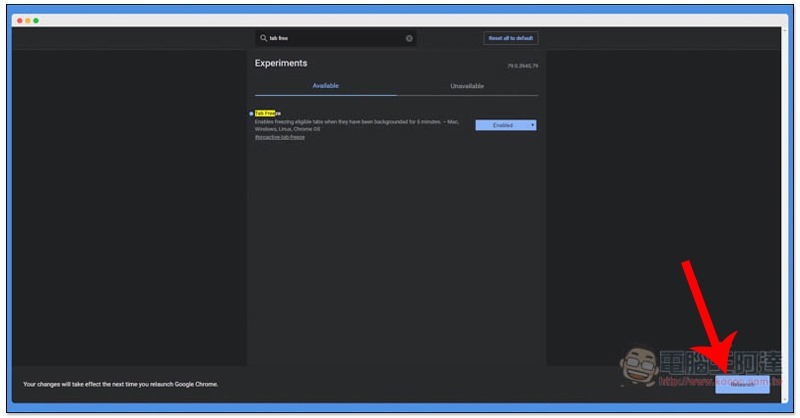Click the Chrome version number under the reset button

click(x=522, y=66)
